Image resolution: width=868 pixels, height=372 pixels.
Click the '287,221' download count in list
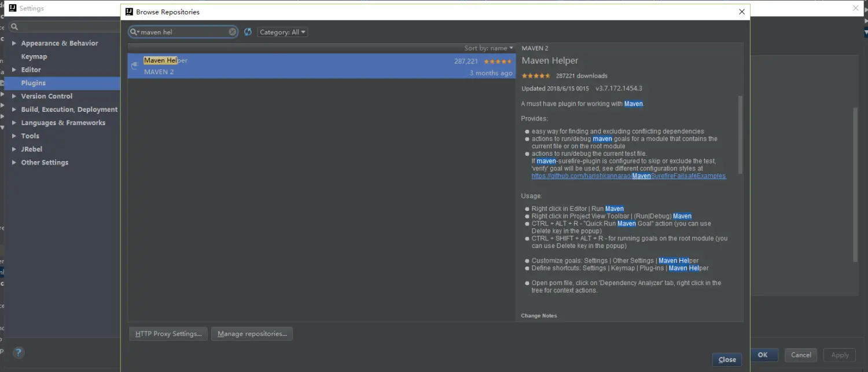[466, 61]
